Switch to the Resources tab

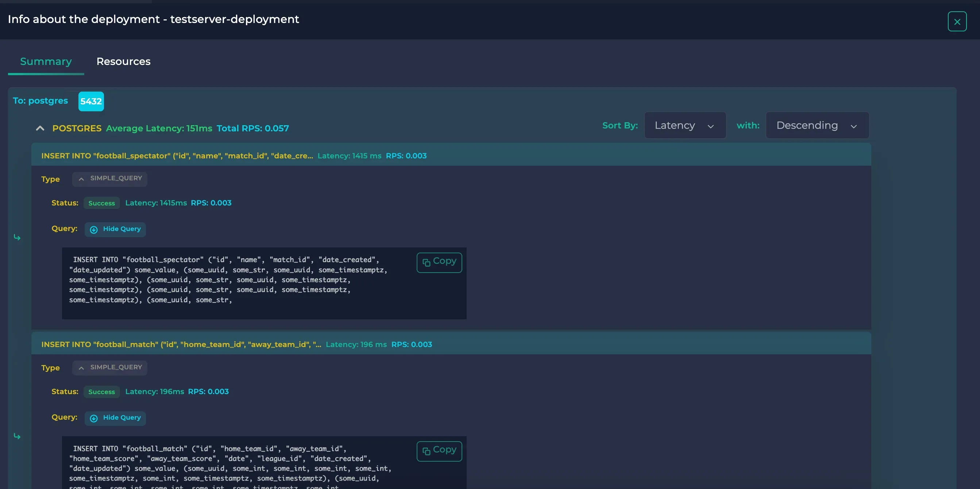123,61
